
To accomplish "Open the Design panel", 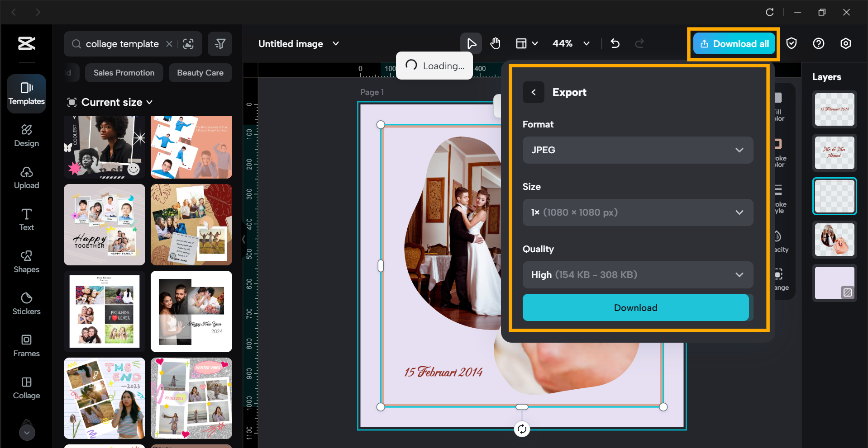I will 26,136.
